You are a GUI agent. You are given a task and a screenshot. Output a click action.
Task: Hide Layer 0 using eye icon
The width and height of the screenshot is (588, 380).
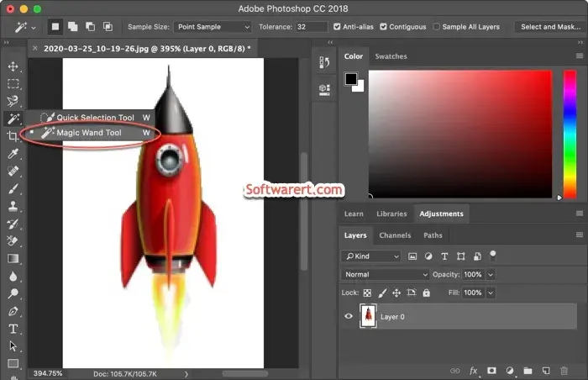click(349, 316)
